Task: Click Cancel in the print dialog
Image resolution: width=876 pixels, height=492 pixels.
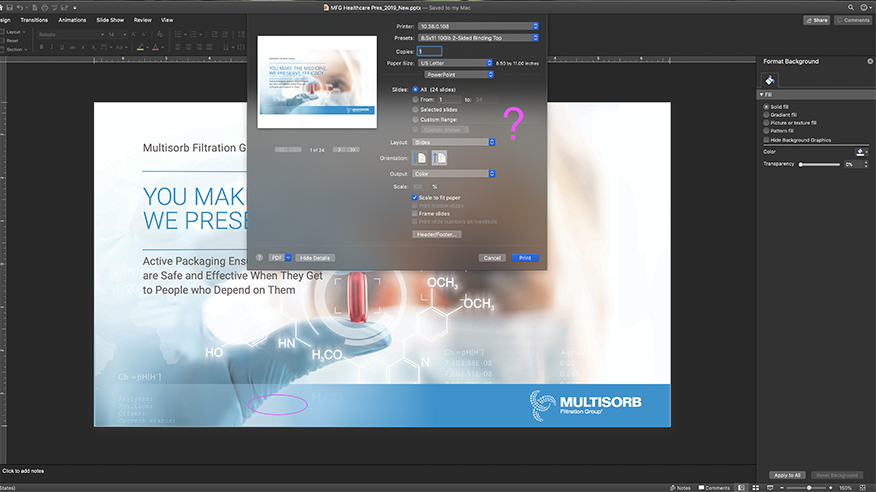Action: [x=492, y=257]
